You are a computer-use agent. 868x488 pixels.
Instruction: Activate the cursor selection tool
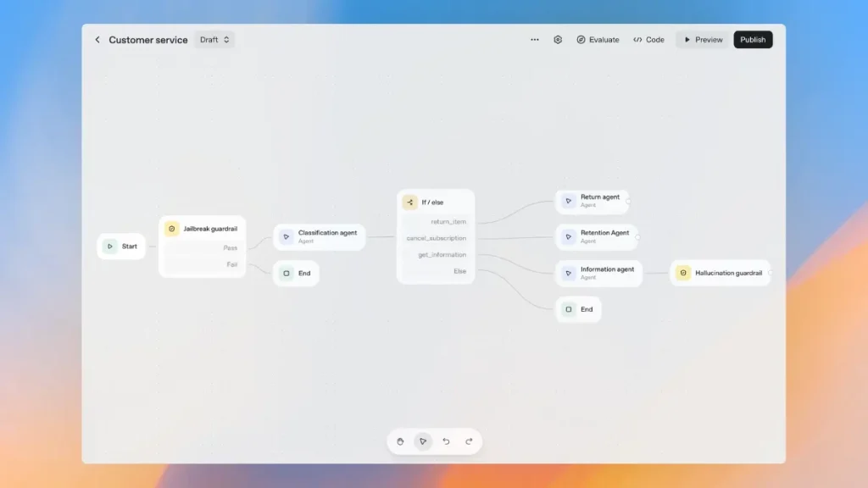[423, 441]
